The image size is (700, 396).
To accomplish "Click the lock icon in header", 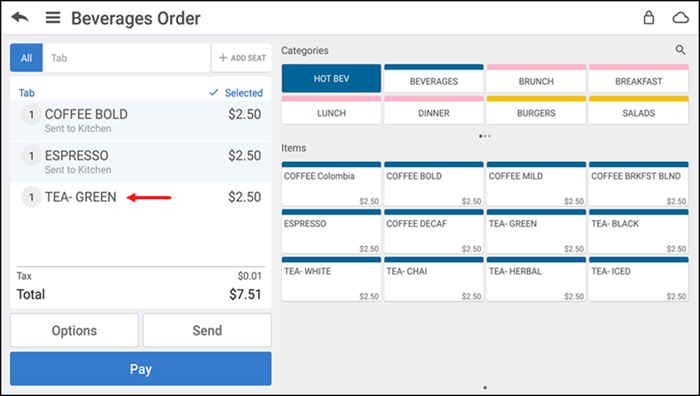I will pos(649,18).
